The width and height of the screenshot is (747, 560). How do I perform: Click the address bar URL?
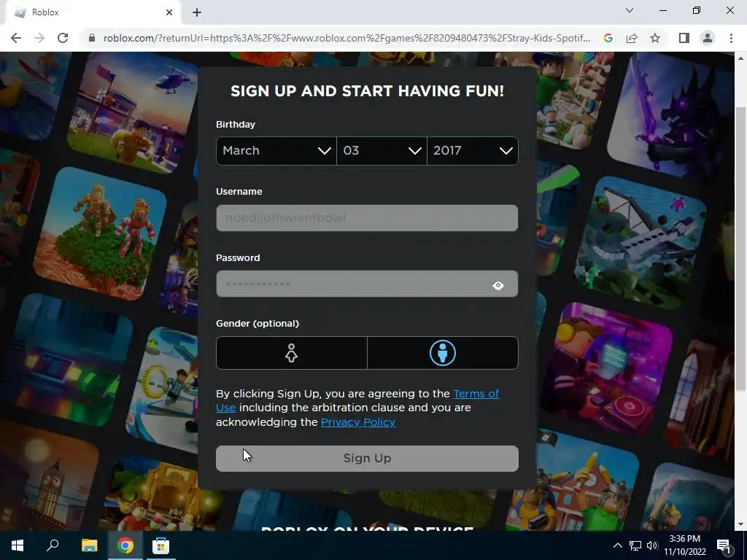point(347,38)
